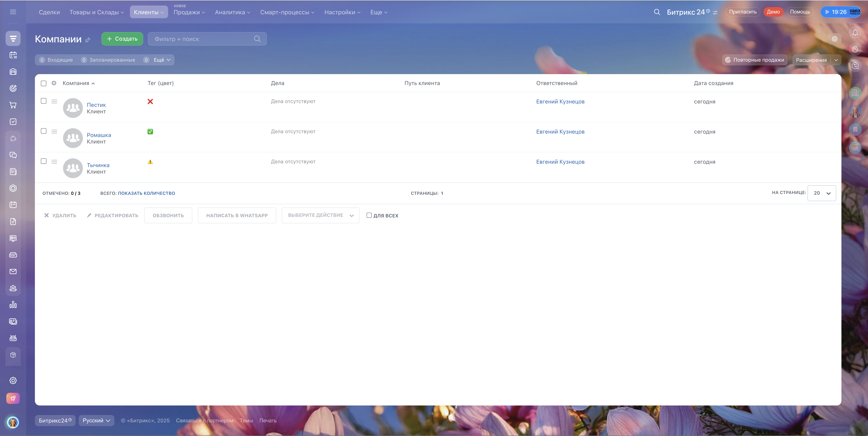Open the page size dropdown showing 20
Screen dimensions: 868x436
pos(821,193)
